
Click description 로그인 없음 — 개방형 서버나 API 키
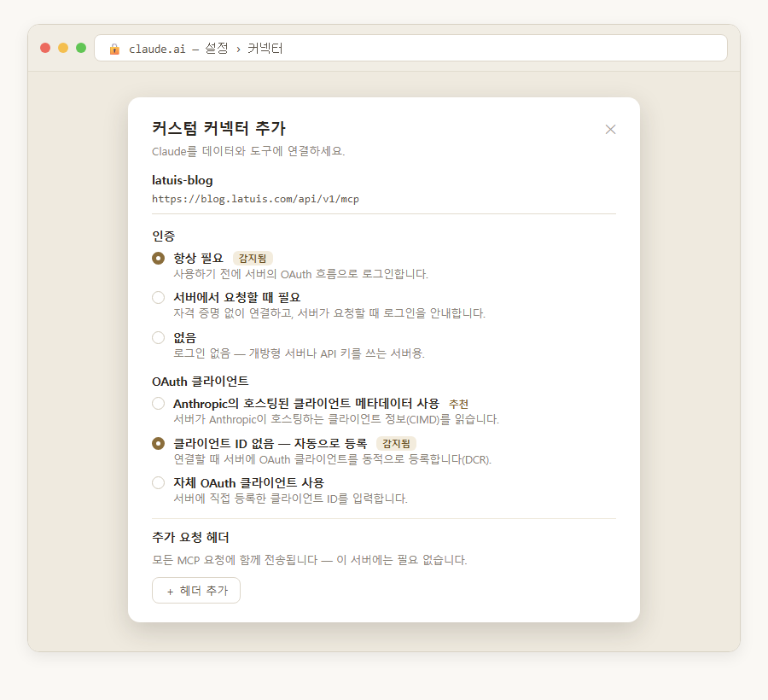pyautogui.click(x=300, y=353)
